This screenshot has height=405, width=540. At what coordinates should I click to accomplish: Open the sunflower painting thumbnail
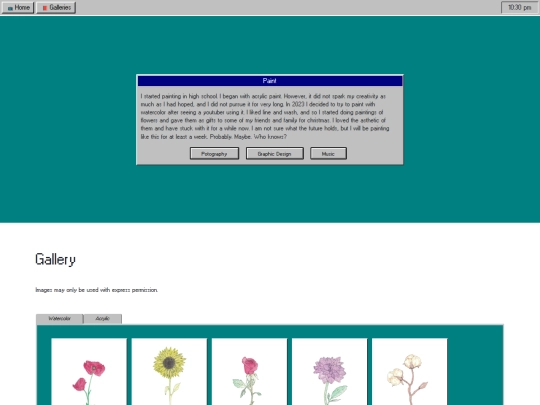point(169,372)
